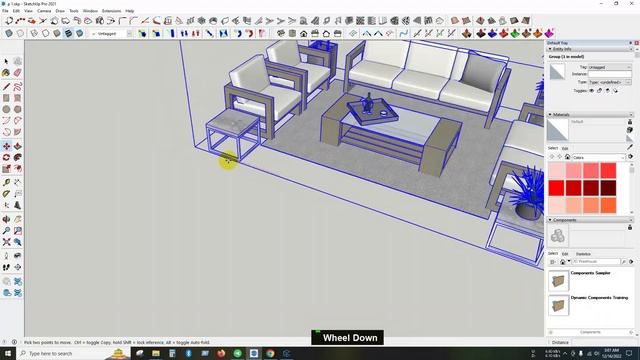Select the Tape Measure tool
The width and height of the screenshot is (640, 360).
[x=6, y=182]
